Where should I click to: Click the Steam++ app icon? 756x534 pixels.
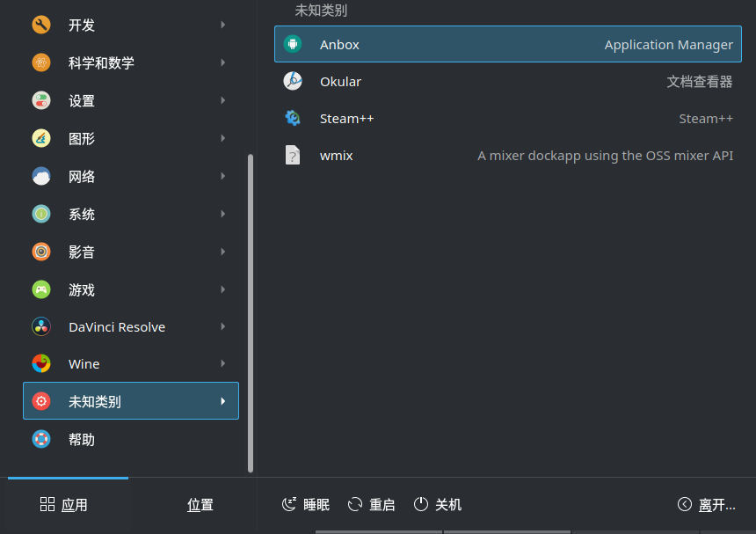[292, 118]
